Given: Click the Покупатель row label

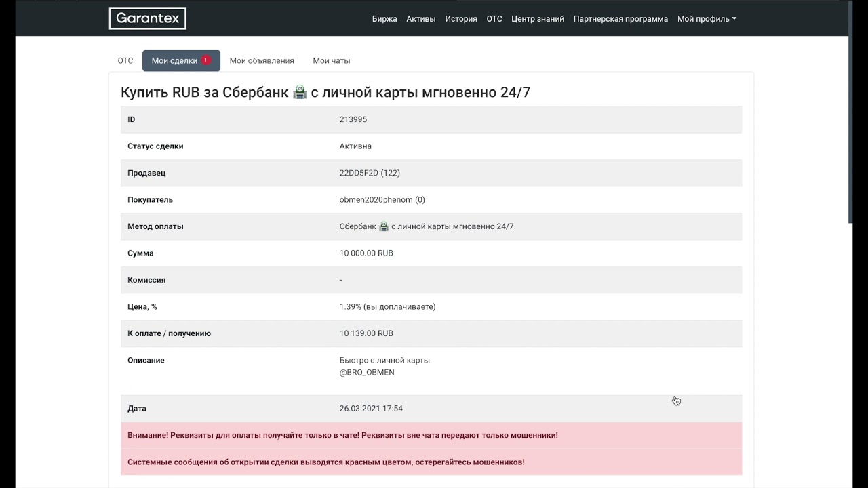Looking at the screenshot, I should point(150,199).
